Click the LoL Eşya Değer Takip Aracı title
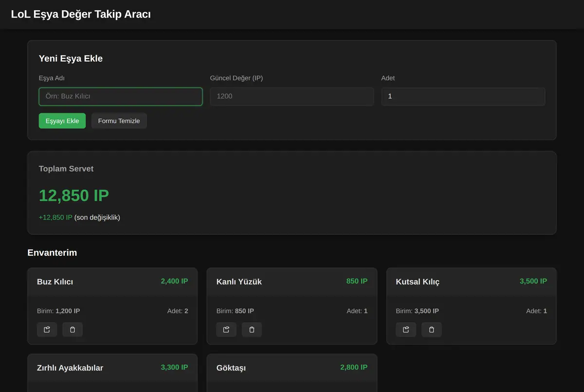584x392 pixels. pos(81,15)
